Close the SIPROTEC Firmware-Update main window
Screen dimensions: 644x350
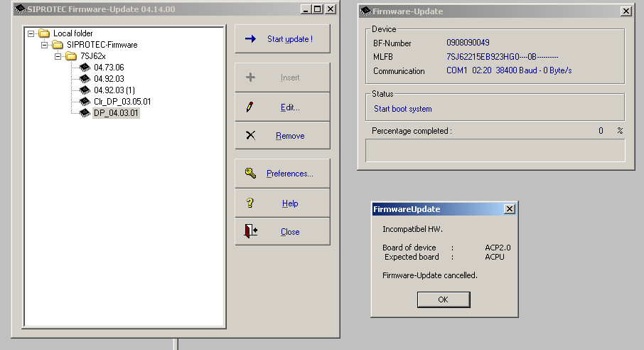click(331, 9)
